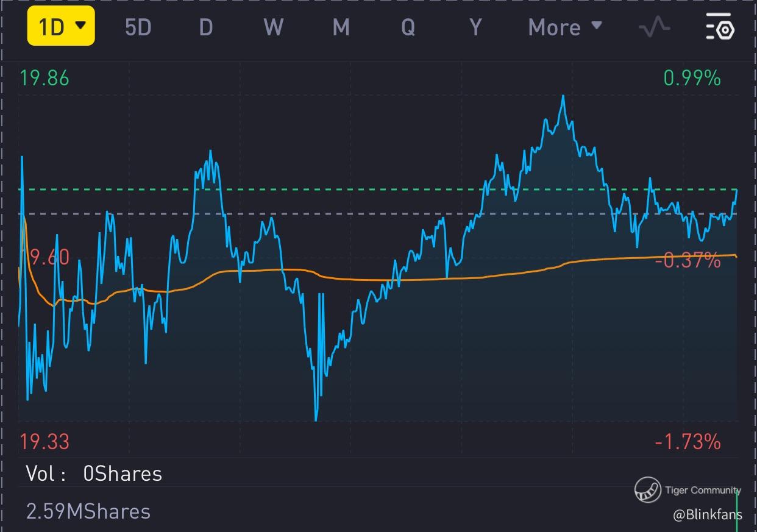Click the Tiger Community text
Viewport: 757px width, 532px height.
tap(703, 490)
